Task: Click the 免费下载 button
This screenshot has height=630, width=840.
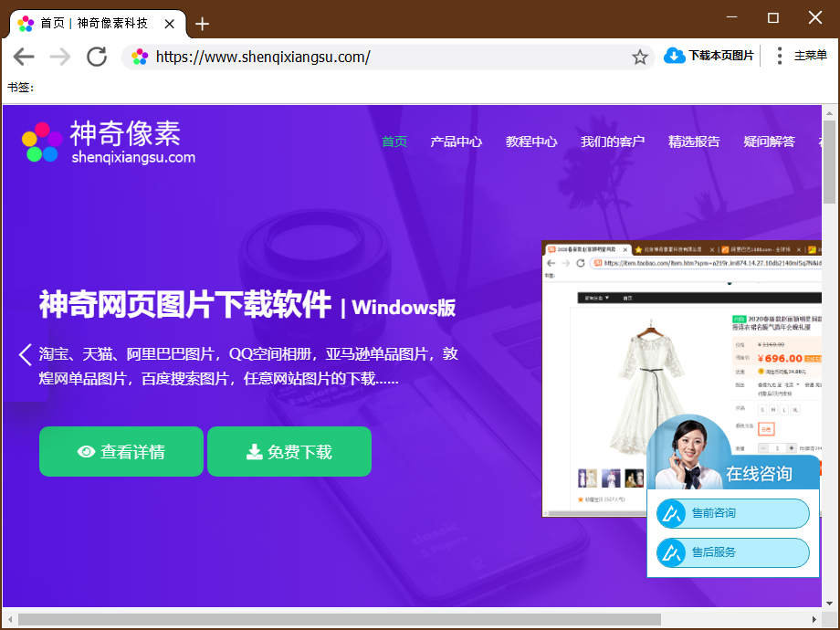Action: 289,451
